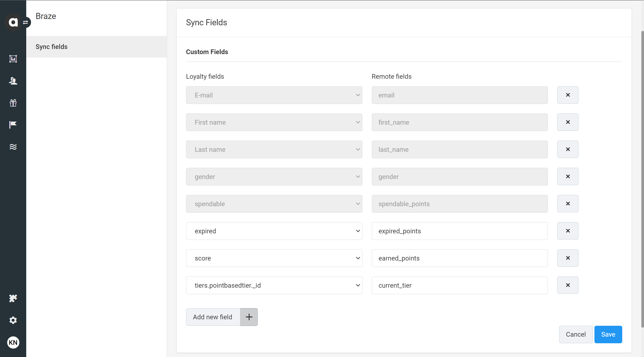644x357 pixels.
Task: Click the KN user avatar icon in sidebar
Action: point(13,342)
